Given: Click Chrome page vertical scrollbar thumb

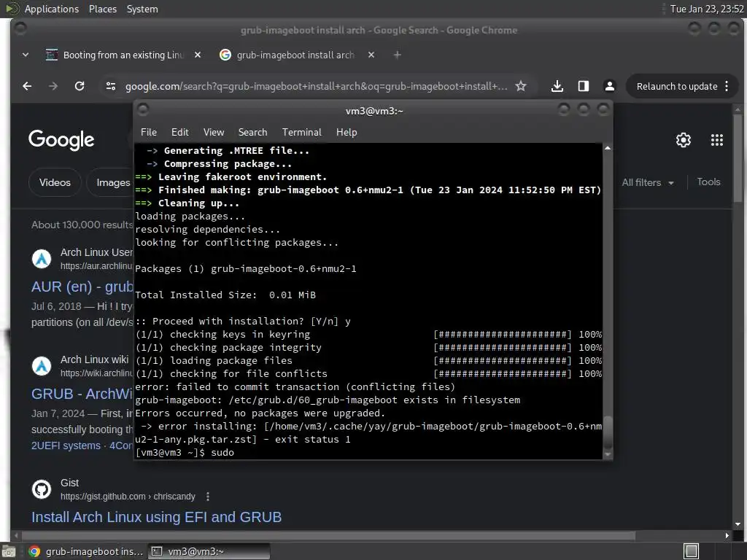Looking at the screenshot, I should pyautogui.click(x=738, y=158).
